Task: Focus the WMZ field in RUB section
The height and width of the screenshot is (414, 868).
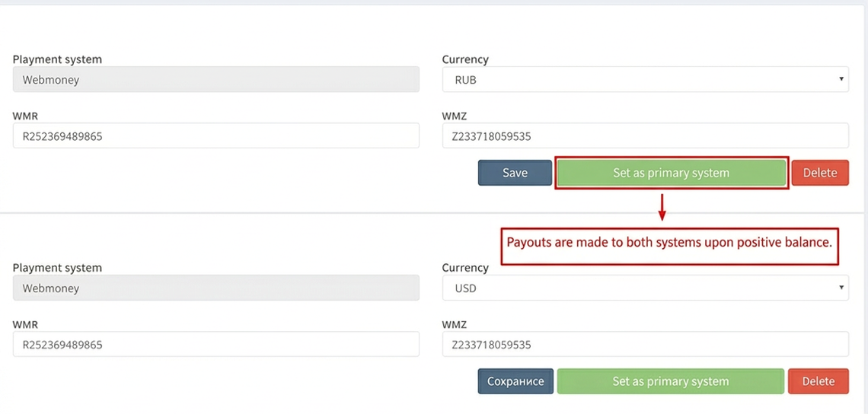Action: [x=646, y=135]
